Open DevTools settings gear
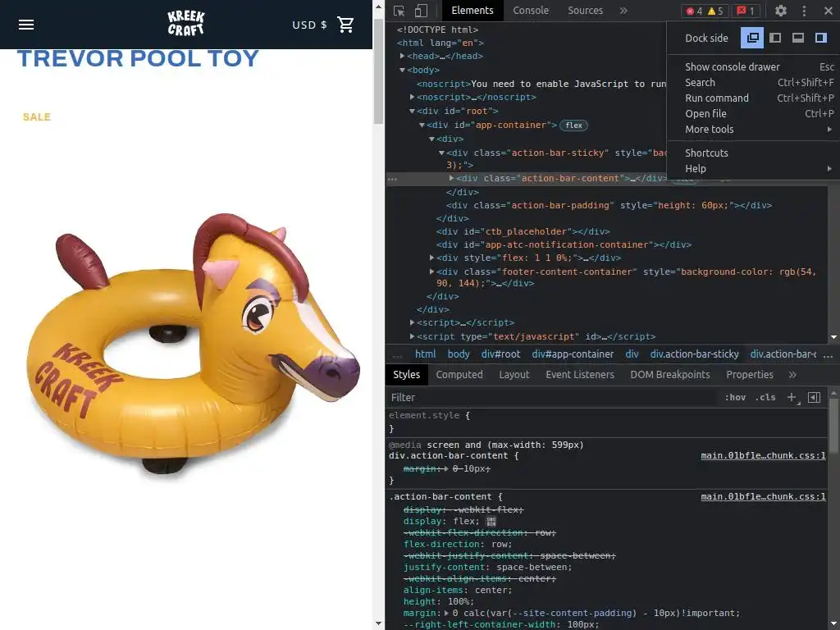Image resolution: width=840 pixels, height=630 pixels. [781, 11]
